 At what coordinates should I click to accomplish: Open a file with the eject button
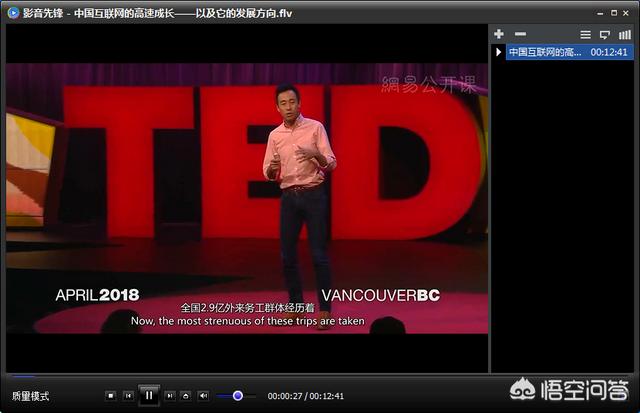pyautogui.click(x=186, y=395)
